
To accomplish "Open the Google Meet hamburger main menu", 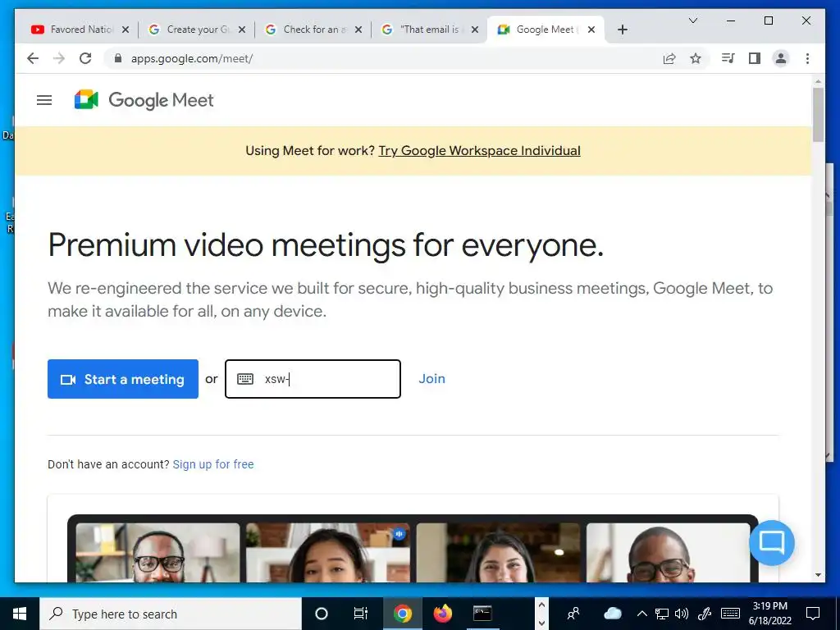I will (44, 100).
